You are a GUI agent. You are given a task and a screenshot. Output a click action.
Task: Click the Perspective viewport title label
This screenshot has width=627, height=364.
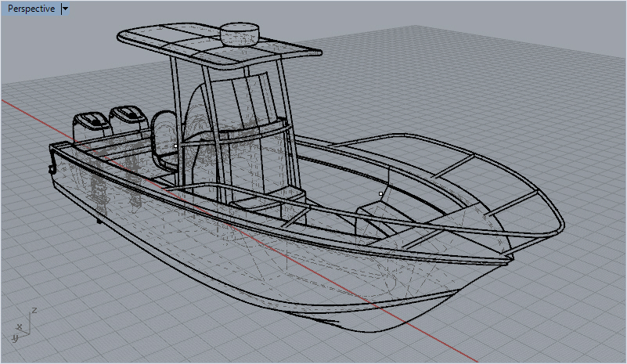31,9
